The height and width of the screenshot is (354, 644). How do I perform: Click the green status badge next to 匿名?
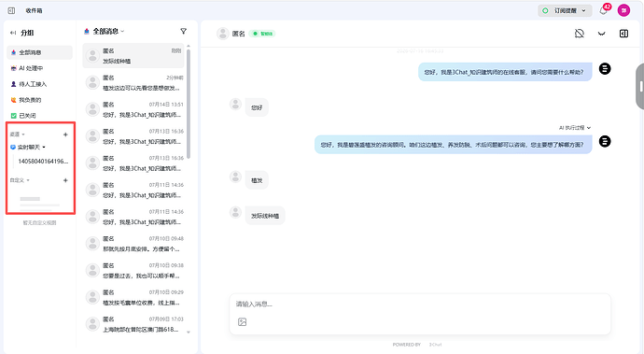click(x=263, y=34)
